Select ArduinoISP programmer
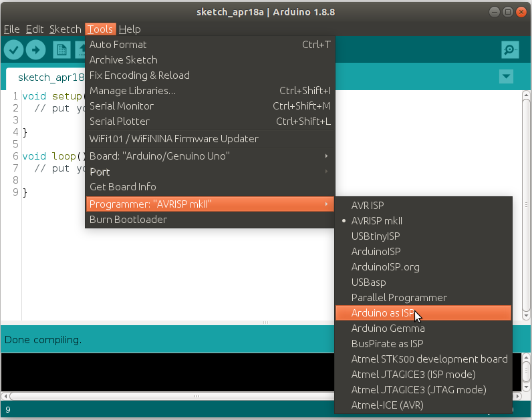 [x=424, y=252]
